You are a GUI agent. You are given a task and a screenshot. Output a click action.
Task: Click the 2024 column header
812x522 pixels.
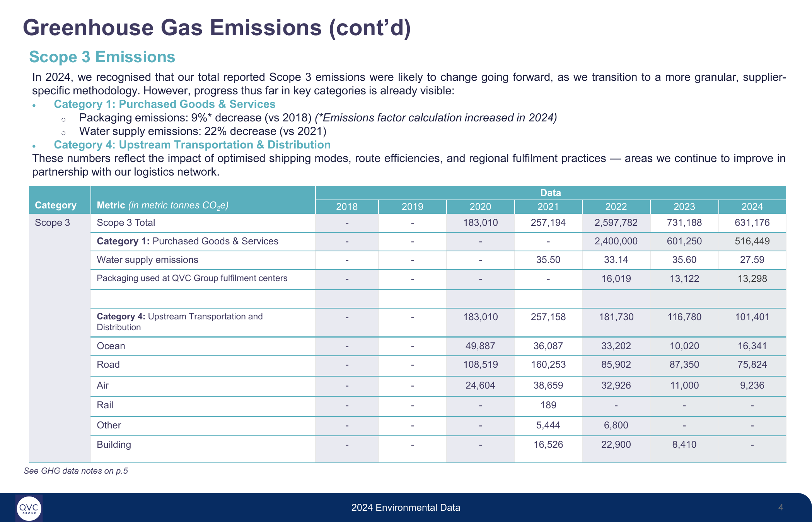[x=752, y=207]
